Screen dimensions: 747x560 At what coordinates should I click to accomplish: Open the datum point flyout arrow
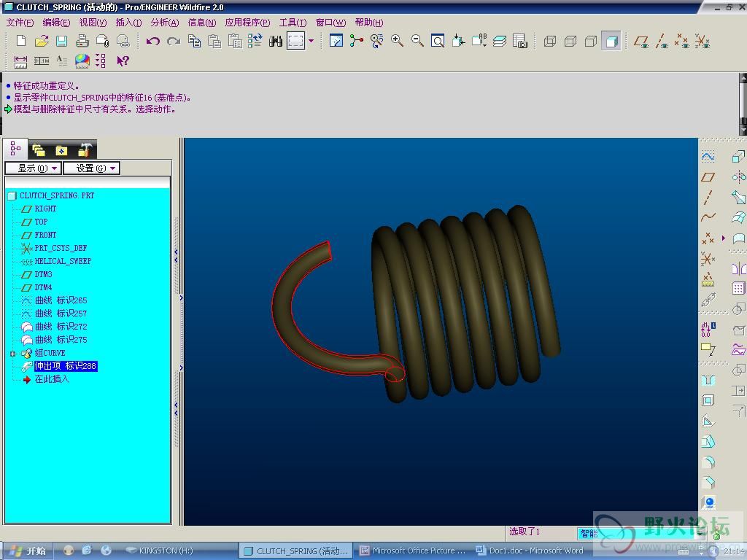pos(724,238)
